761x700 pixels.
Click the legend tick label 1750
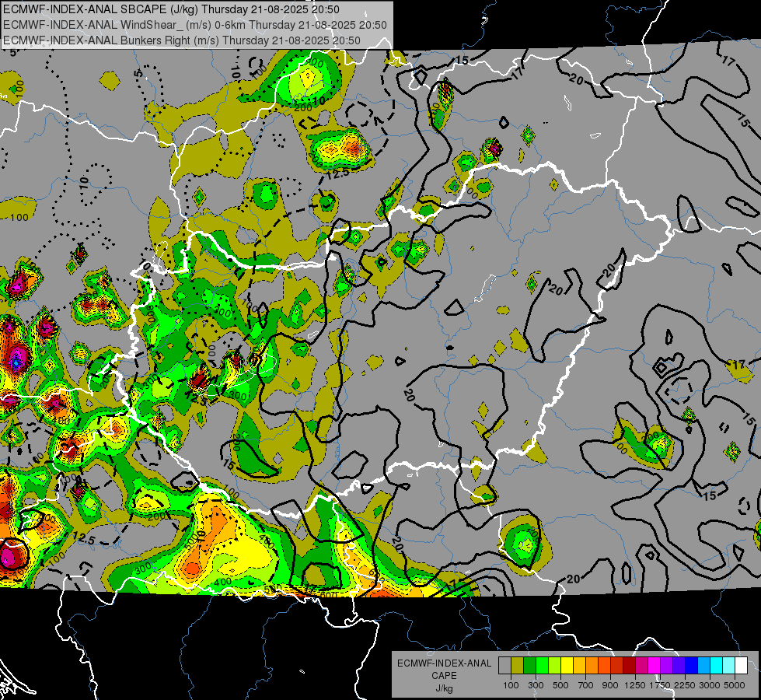660,685
